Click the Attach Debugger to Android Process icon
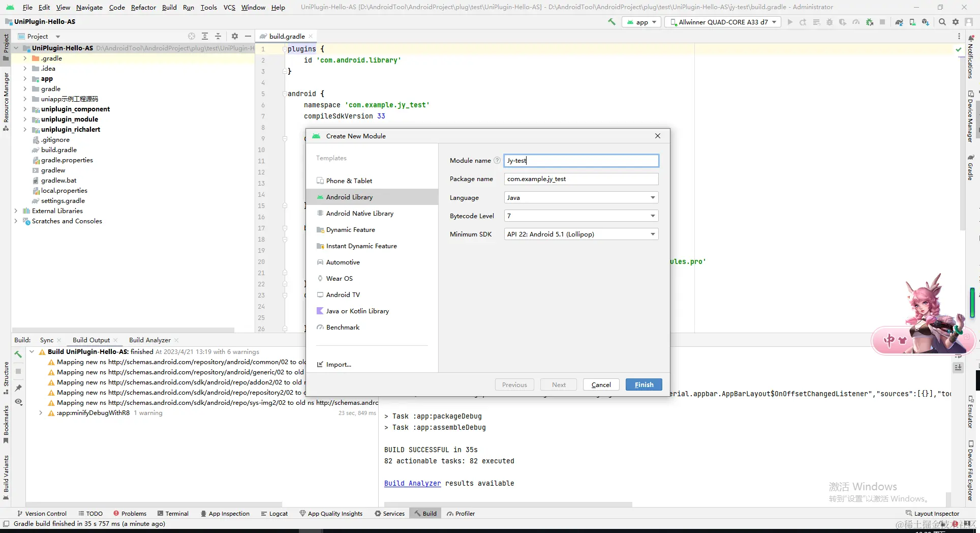Image resolution: width=980 pixels, height=533 pixels. click(x=870, y=22)
